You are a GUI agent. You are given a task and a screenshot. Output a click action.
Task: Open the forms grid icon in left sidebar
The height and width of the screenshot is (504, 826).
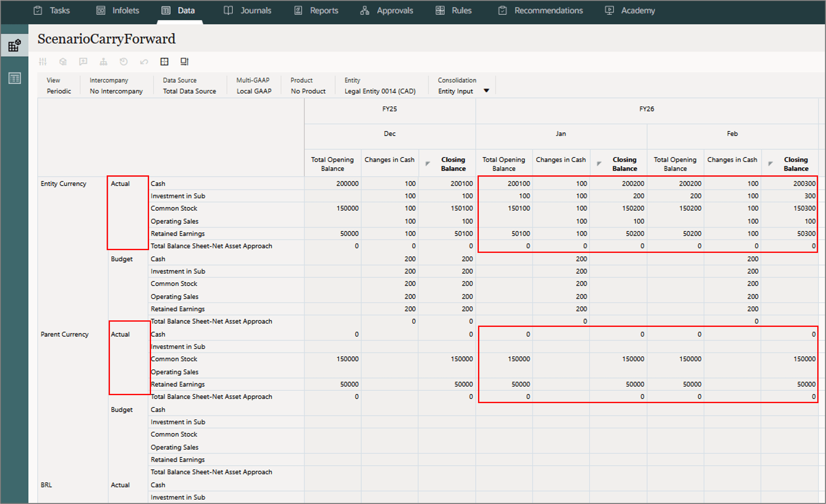pos(14,45)
